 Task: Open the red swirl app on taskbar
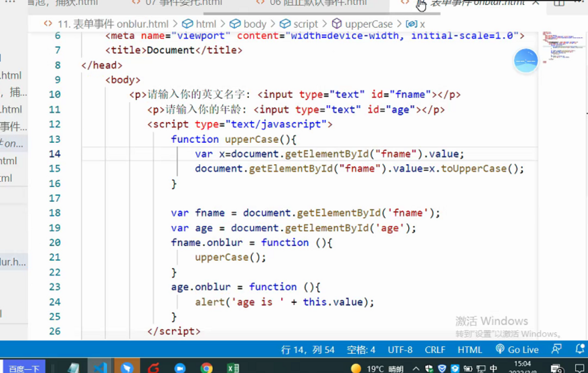point(154,368)
